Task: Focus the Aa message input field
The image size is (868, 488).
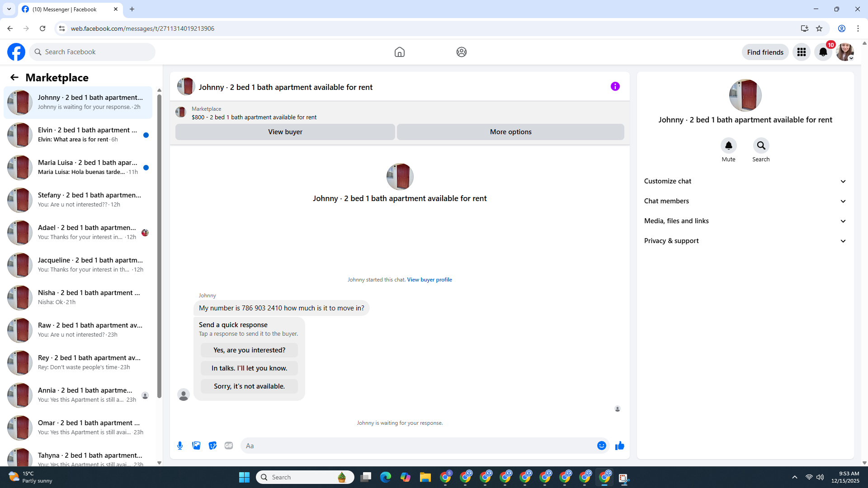Action: 419,446
